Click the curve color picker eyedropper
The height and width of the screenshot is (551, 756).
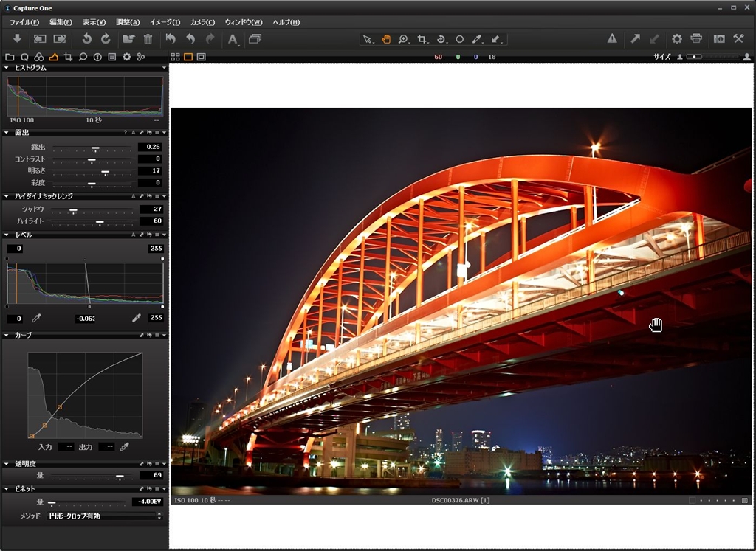[x=125, y=446]
